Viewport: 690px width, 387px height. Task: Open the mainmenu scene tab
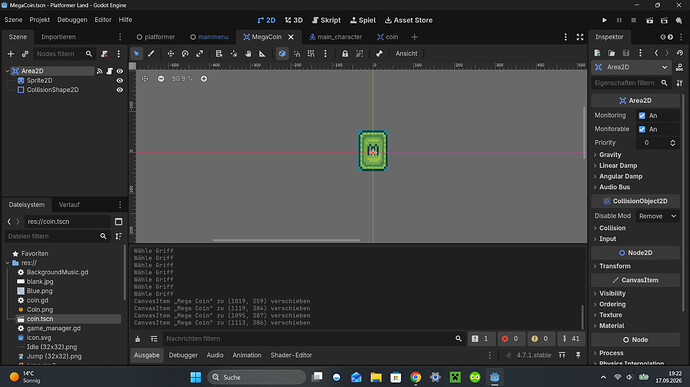tap(209, 37)
